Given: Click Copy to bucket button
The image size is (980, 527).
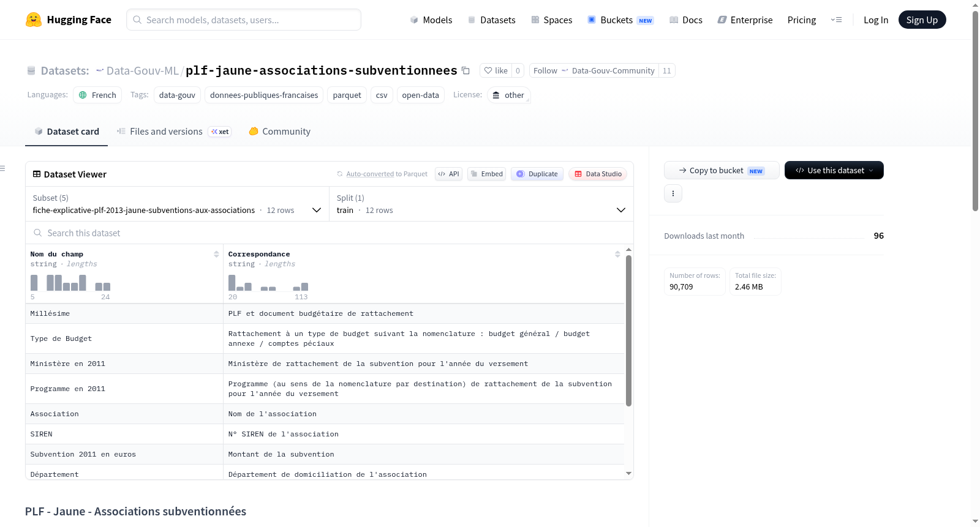Looking at the screenshot, I should [x=722, y=170].
